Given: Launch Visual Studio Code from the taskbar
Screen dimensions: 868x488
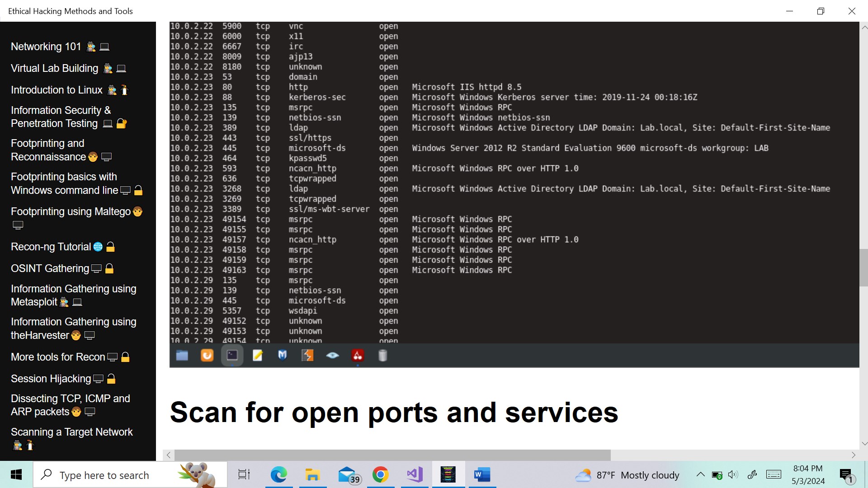Looking at the screenshot, I should pos(415,475).
